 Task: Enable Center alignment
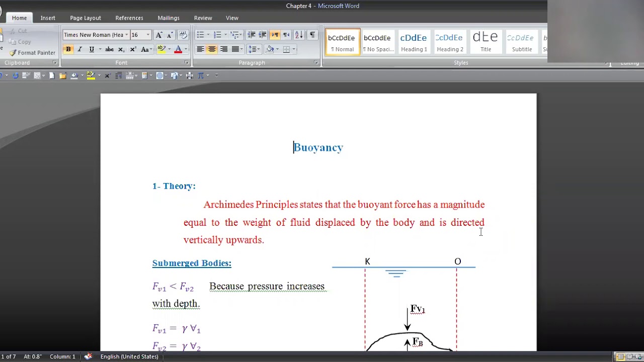coord(212,49)
